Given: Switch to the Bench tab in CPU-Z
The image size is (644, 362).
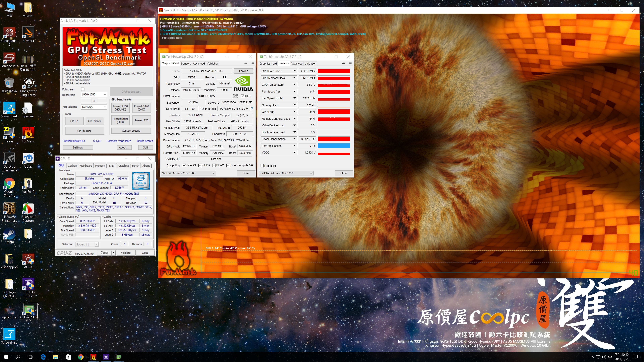Looking at the screenshot, I should pyautogui.click(x=135, y=166).
